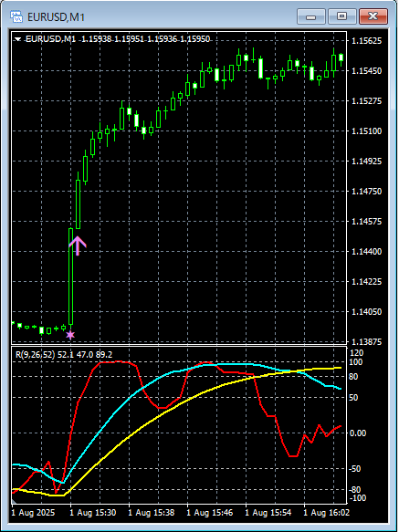Click the divider between chart and indicator
This screenshot has height=532, width=399.
pos(179,346)
